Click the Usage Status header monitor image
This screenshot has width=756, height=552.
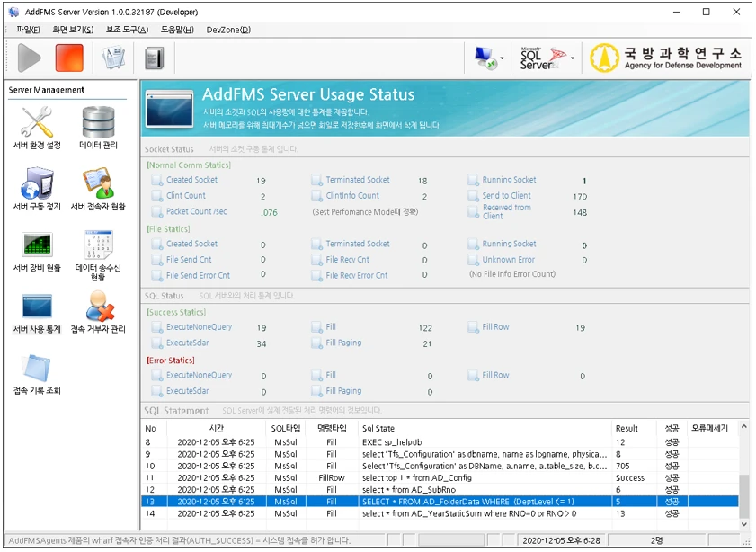click(170, 109)
